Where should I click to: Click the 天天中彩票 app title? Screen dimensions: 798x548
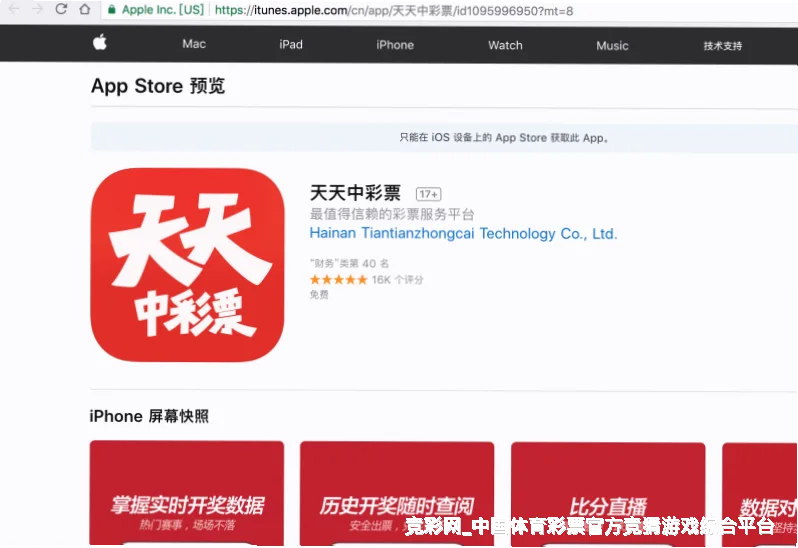tap(355, 193)
